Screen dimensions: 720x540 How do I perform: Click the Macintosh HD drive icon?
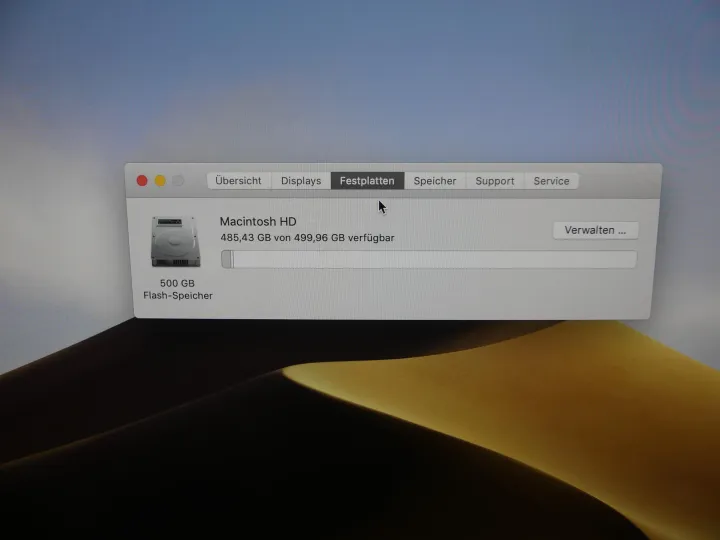(176, 242)
